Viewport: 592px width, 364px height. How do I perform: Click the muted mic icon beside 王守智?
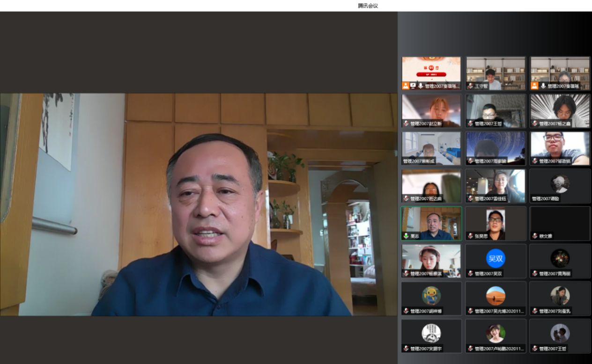coord(470,86)
